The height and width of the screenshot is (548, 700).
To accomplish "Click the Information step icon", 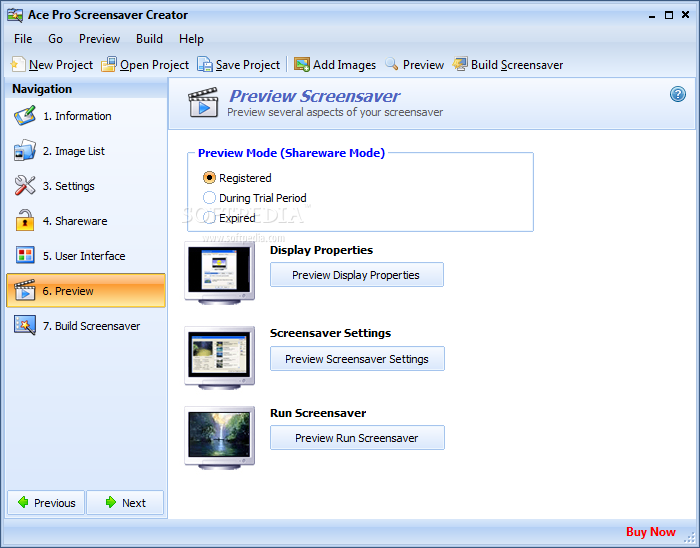I will click(x=25, y=116).
